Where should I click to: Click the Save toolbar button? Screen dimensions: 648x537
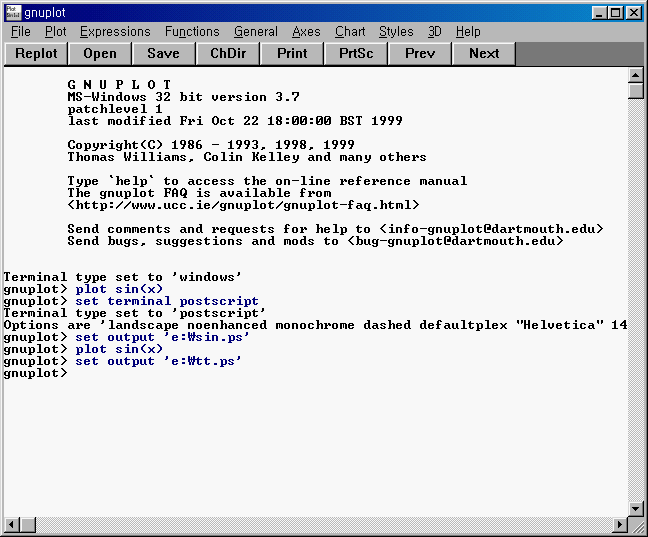[164, 54]
